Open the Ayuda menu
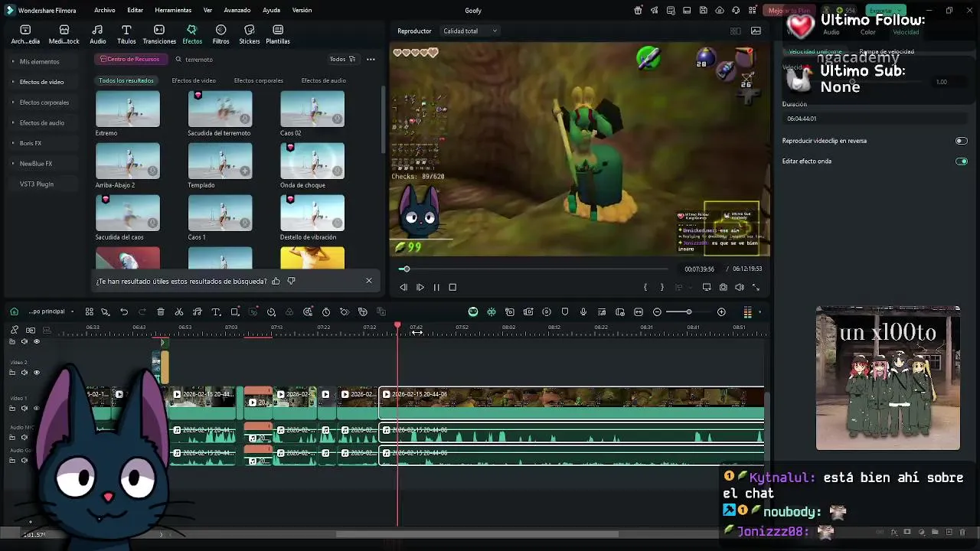This screenshot has height=551, width=980. (x=271, y=10)
